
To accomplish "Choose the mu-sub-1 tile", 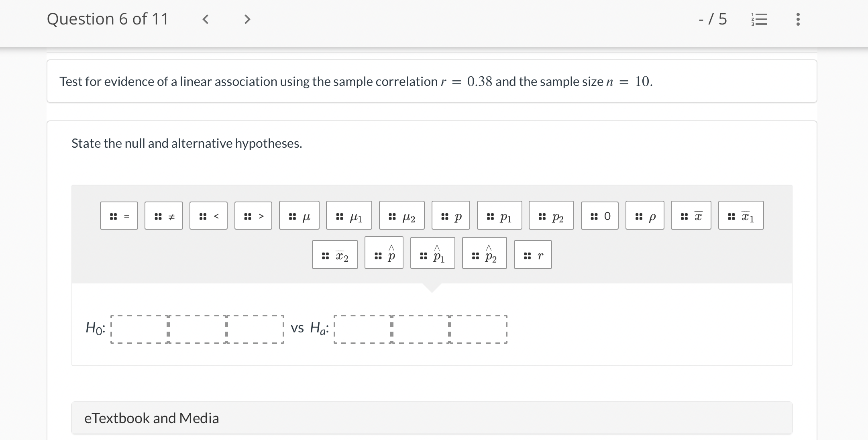I will (349, 216).
